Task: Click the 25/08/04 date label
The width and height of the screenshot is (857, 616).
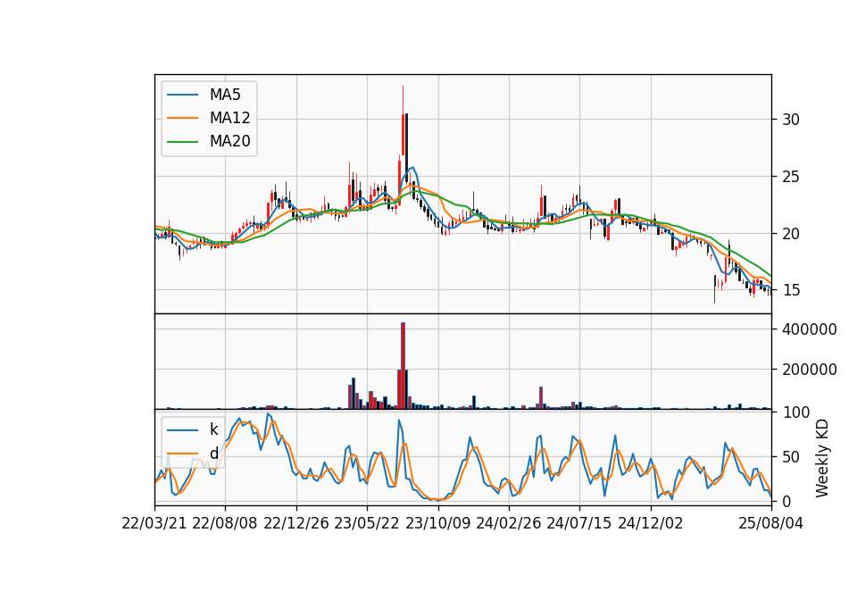Action: coord(771,523)
